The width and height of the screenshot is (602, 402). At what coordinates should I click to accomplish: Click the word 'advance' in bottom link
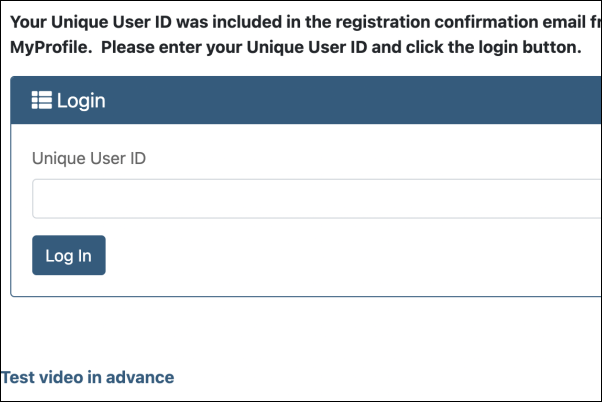pyautogui.click(x=140, y=377)
